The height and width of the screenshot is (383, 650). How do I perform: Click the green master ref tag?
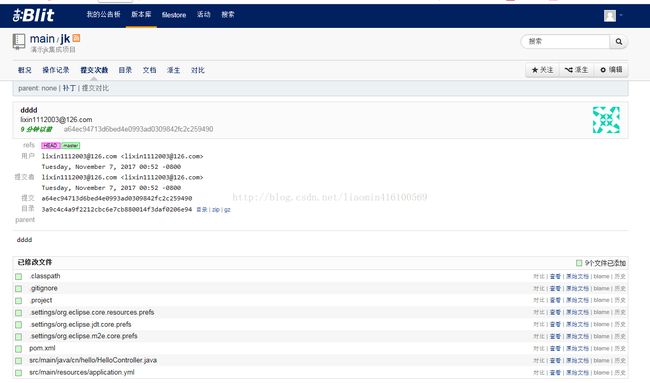coord(70,145)
